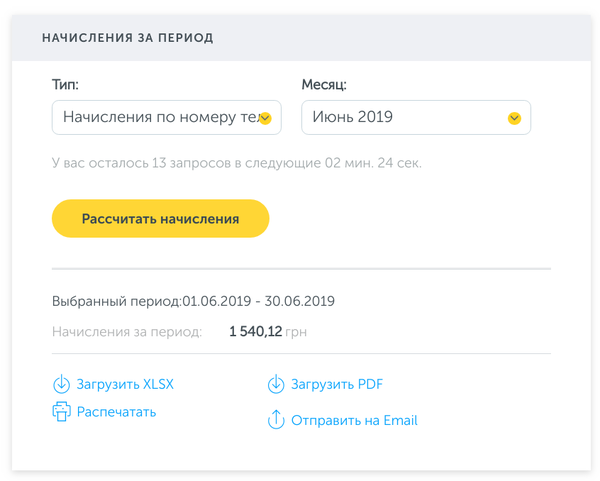Click the Месяц: field label

(x=324, y=85)
